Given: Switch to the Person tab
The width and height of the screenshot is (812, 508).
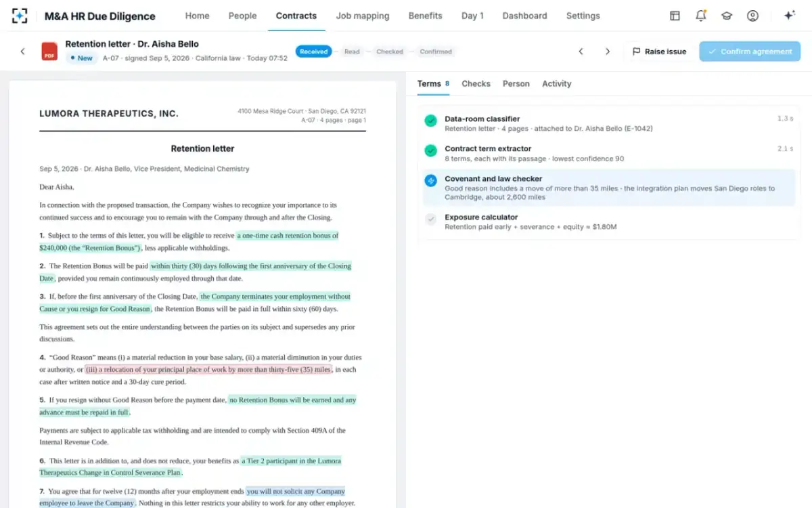Looking at the screenshot, I should point(516,84).
